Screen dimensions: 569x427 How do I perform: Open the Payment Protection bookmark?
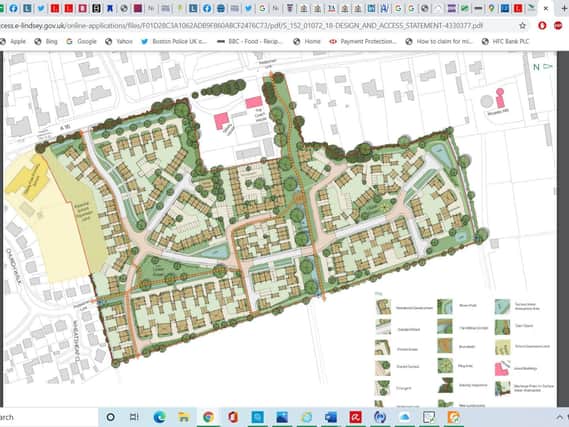[363, 41]
